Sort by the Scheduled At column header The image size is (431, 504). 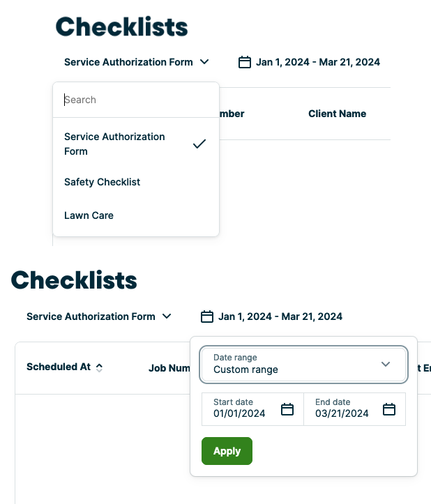(x=59, y=367)
